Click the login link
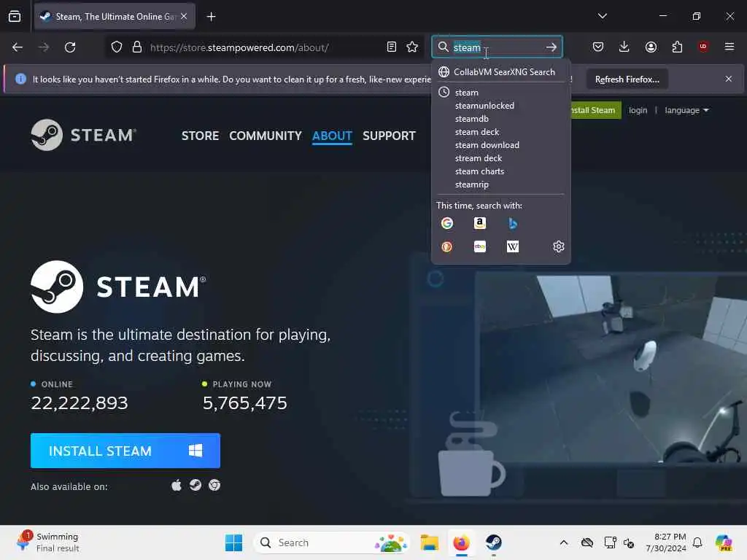This screenshot has width=747, height=560. point(638,110)
